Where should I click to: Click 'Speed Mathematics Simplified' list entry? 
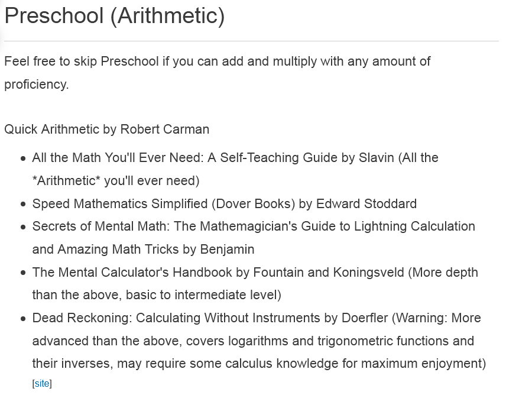224,203
